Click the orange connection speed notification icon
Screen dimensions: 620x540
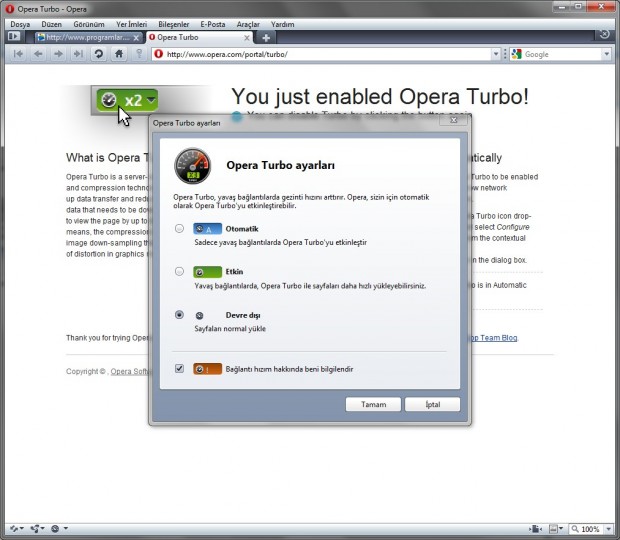[x=207, y=369]
